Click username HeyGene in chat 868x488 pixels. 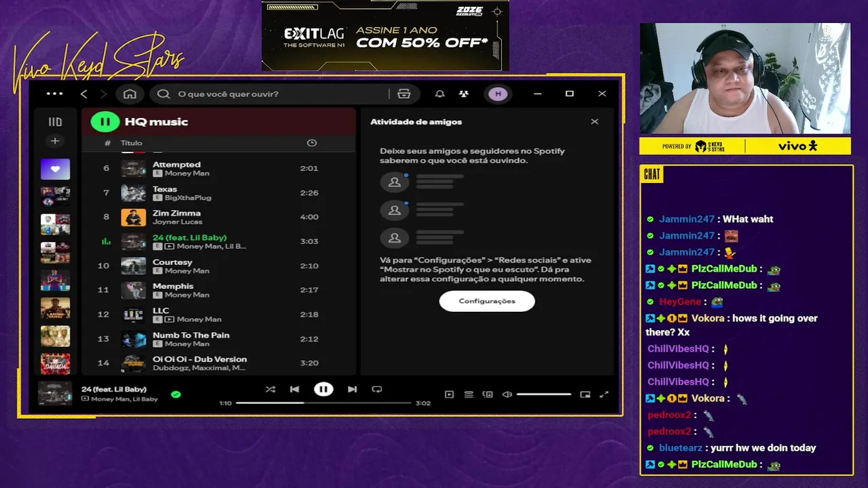click(680, 302)
